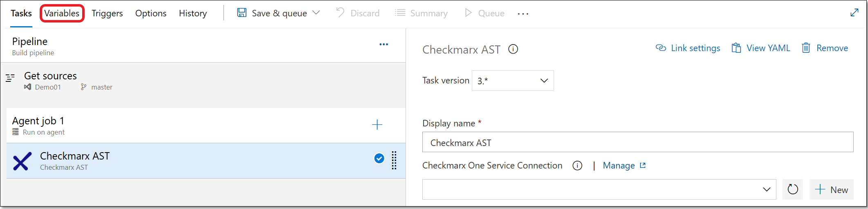Add a task to Agent job 1
868x209 pixels.
tap(377, 124)
